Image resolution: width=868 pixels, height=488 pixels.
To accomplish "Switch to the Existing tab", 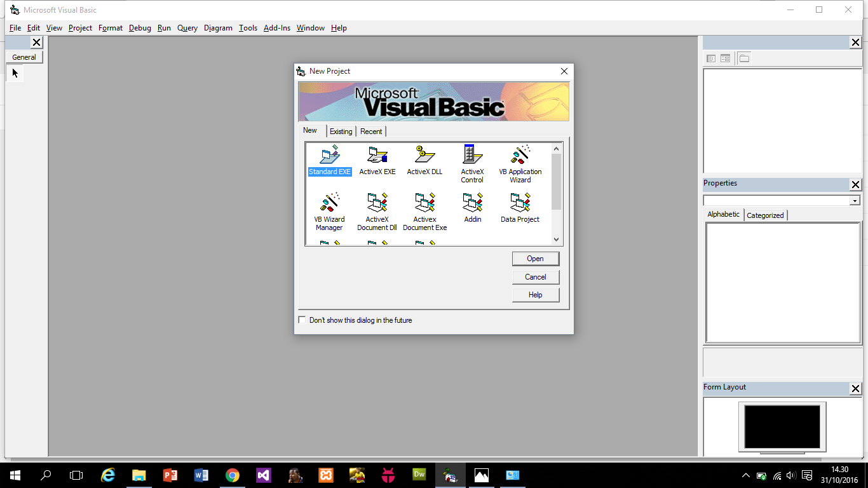I will point(341,132).
